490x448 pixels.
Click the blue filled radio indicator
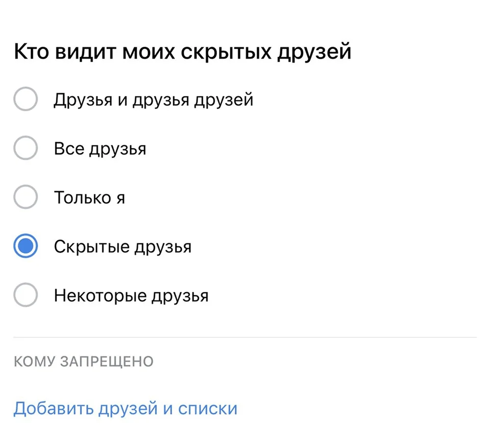pos(25,246)
